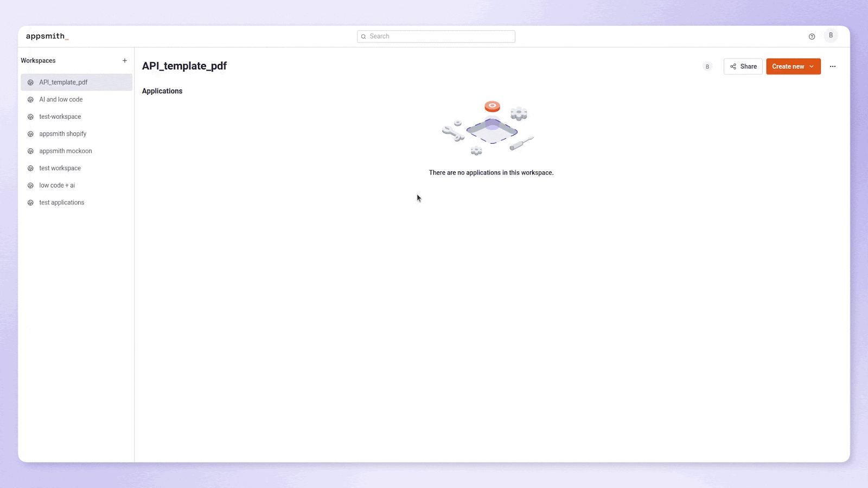Click inside the Search input field
The height and width of the screenshot is (488, 868).
[436, 36]
